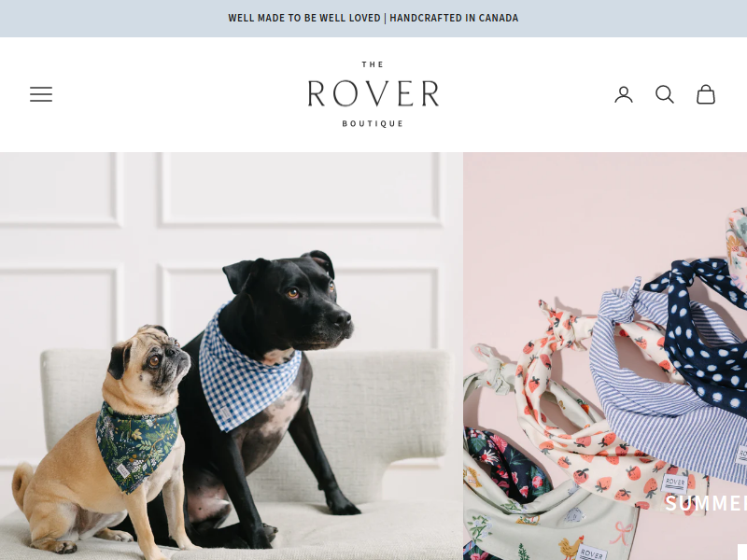Click the white button under SUMMER heading
The image size is (747, 560).
pos(742,552)
